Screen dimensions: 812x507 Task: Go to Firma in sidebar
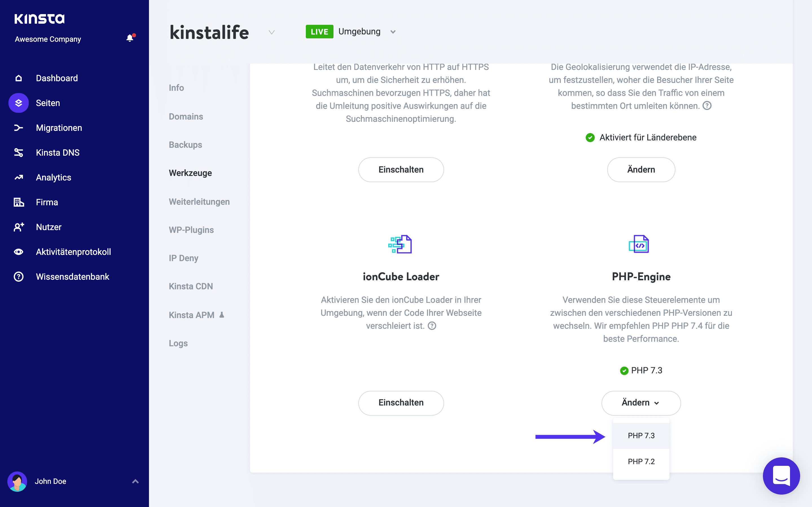point(47,202)
